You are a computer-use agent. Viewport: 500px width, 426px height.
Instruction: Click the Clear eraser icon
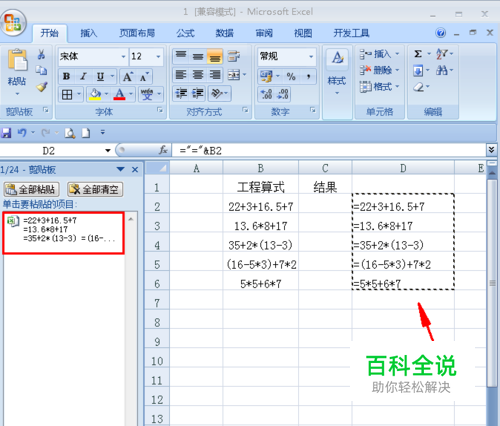click(x=419, y=87)
